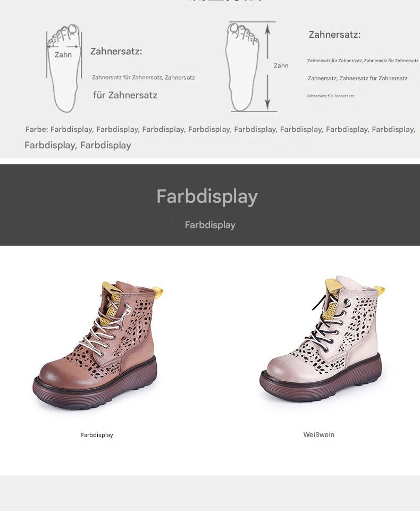Select the cream white boot image
Viewport: 420px width, 511px height.
tap(322, 340)
